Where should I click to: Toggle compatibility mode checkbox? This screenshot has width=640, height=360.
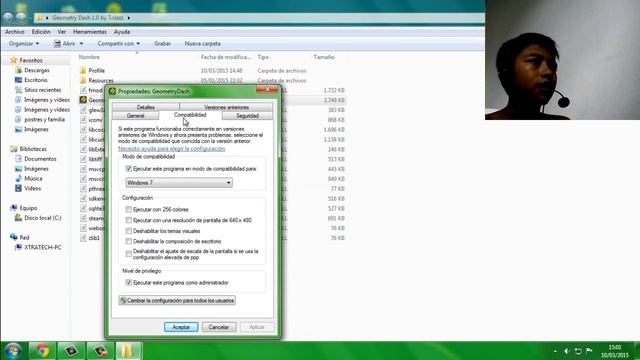point(129,169)
